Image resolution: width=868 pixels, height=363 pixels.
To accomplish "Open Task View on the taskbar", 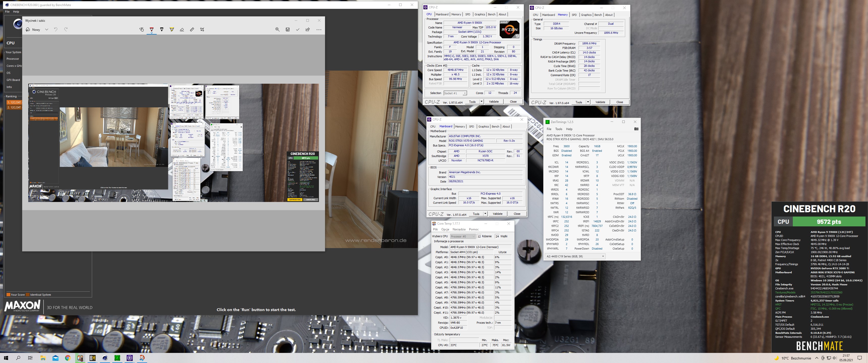I will 30,358.
